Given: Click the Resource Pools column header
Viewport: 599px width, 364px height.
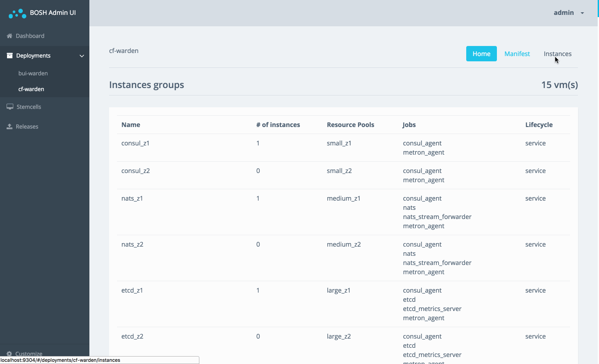Looking at the screenshot, I should point(351,125).
